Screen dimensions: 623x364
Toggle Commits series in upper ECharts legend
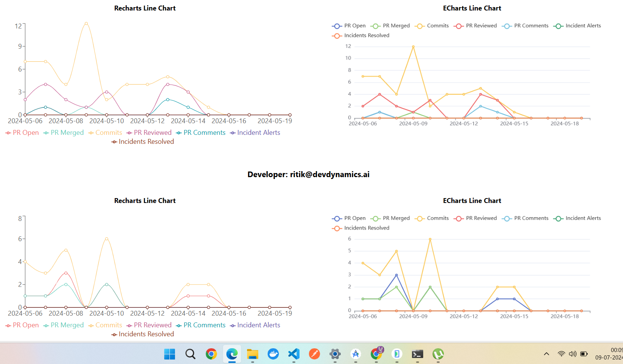tap(432, 26)
